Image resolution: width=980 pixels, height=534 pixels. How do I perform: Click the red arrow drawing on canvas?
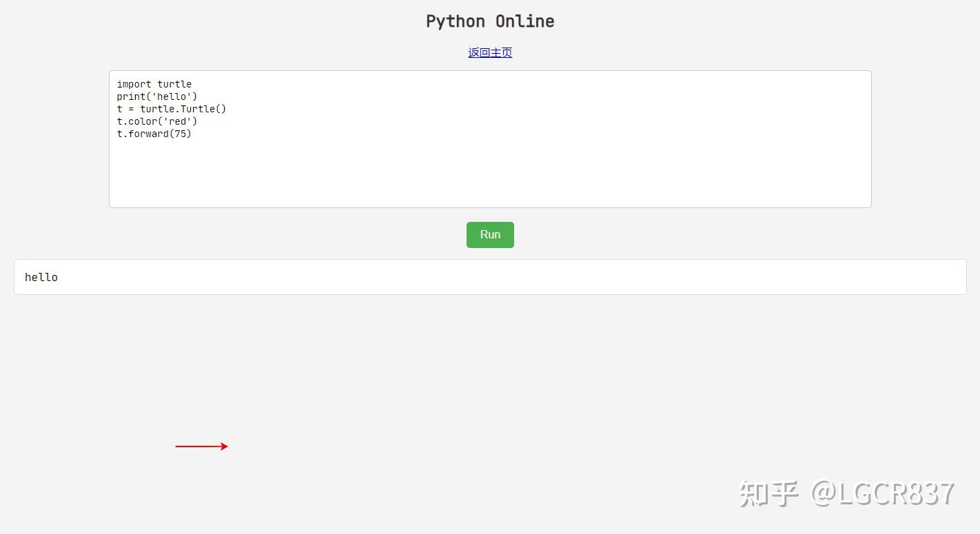[202, 446]
